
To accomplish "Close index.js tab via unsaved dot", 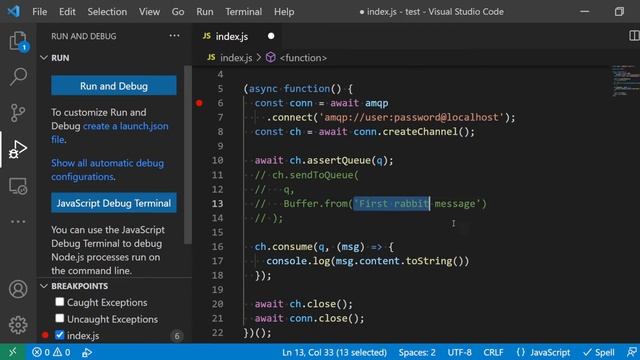I will click(271, 36).
